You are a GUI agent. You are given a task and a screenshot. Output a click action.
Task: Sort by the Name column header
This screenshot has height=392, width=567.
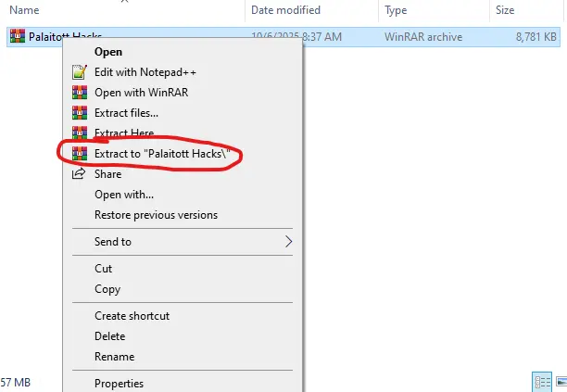tap(24, 10)
